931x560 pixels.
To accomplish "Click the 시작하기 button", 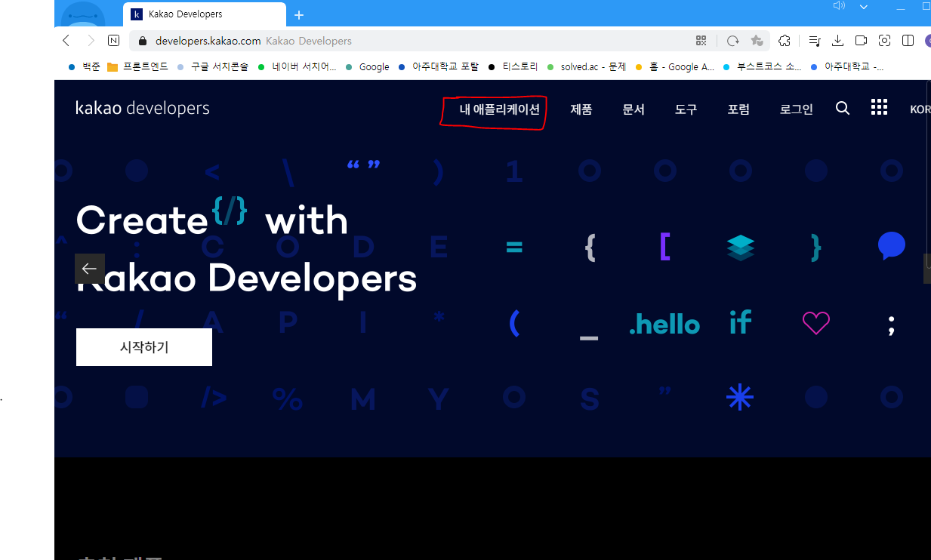I will pos(144,347).
